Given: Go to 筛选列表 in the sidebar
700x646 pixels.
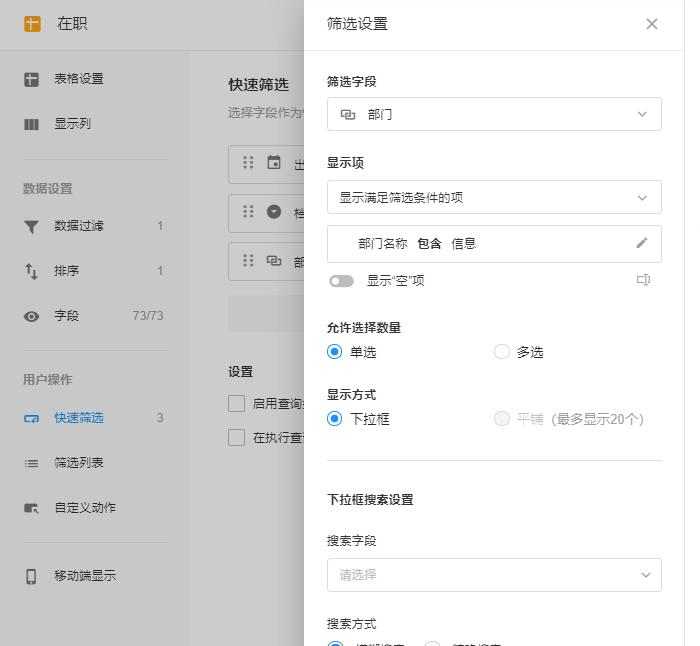Looking at the screenshot, I should (x=78, y=463).
